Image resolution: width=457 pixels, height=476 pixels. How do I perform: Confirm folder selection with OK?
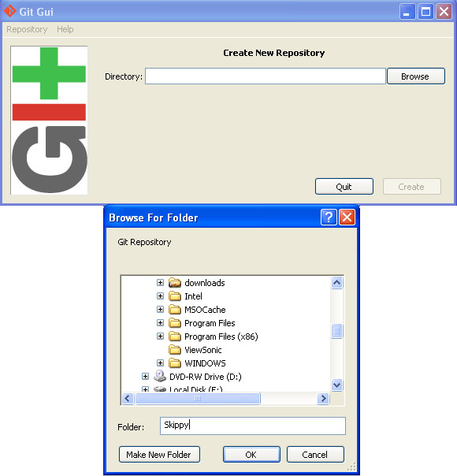tap(251, 455)
